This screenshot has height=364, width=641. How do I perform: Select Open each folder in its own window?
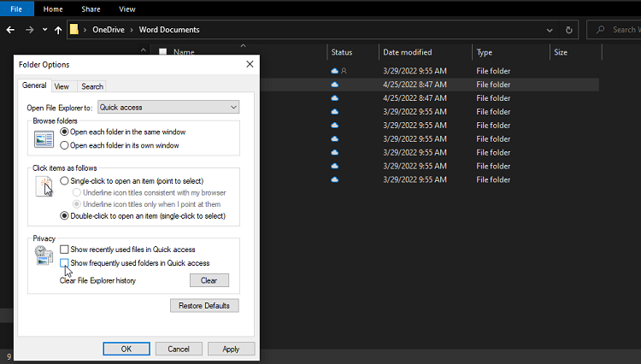point(64,145)
